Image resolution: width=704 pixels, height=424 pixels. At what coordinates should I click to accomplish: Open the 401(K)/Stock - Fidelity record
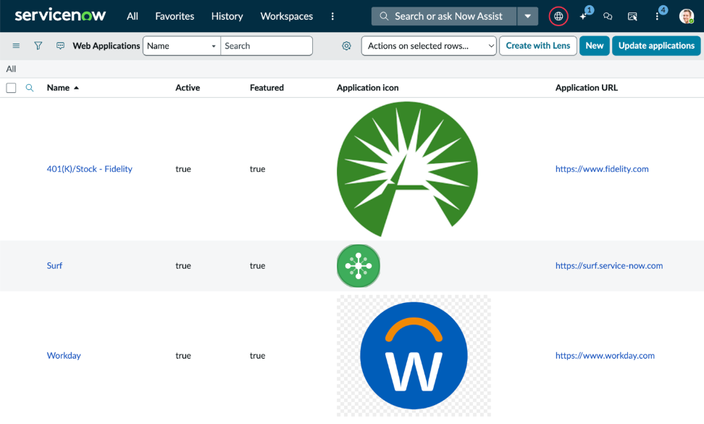tap(89, 169)
